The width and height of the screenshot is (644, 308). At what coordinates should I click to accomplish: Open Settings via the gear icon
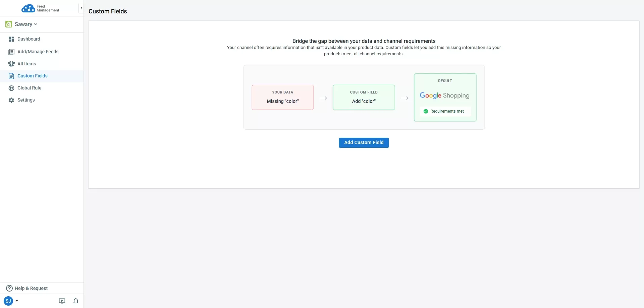pyautogui.click(x=11, y=100)
